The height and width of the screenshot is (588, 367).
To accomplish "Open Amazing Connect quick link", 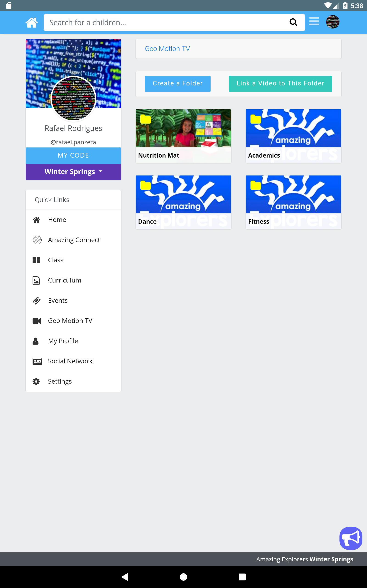I will click(73, 240).
